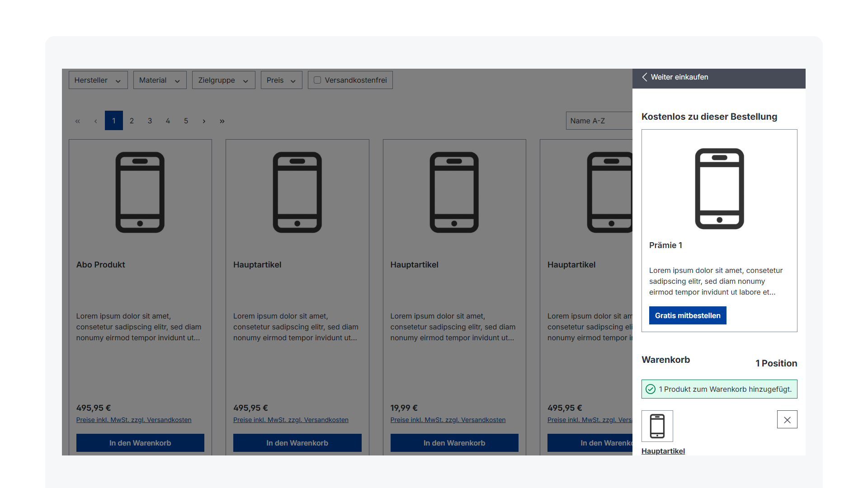
Task: Click the Abo Produkt phone image
Action: click(140, 192)
